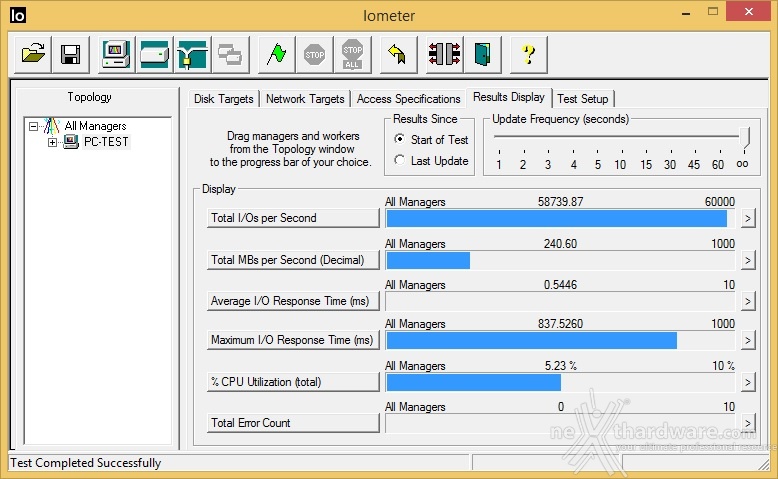Click the 0.5446 average response value
The height and width of the screenshot is (479, 778).
pos(560,285)
